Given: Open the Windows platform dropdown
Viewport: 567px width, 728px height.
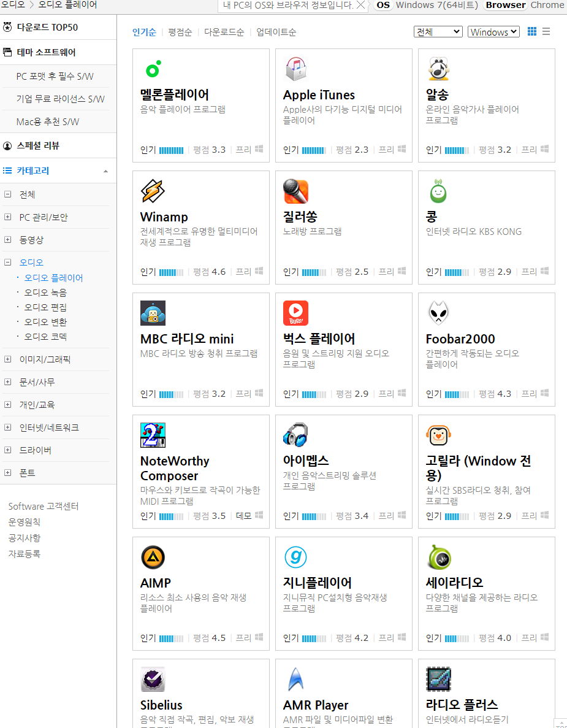Looking at the screenshot, I should tap(493, 31).
